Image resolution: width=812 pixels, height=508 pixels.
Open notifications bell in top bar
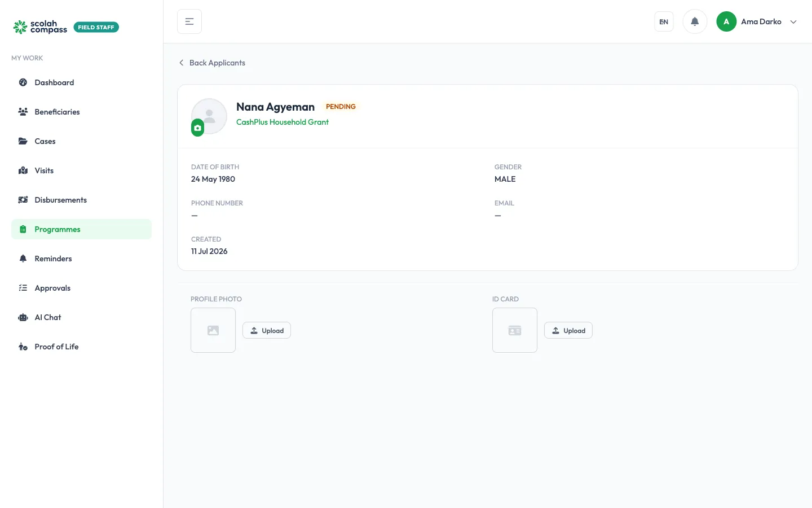695,21
